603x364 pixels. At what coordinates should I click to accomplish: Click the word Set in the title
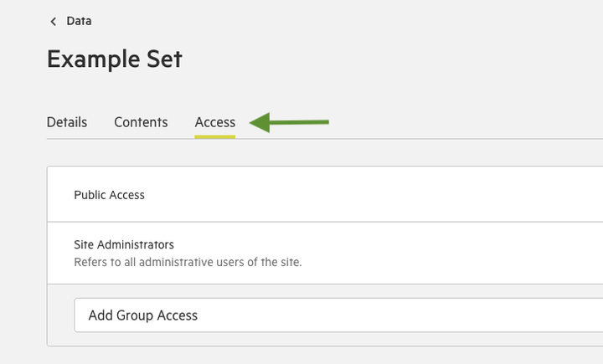coord(164,59)
